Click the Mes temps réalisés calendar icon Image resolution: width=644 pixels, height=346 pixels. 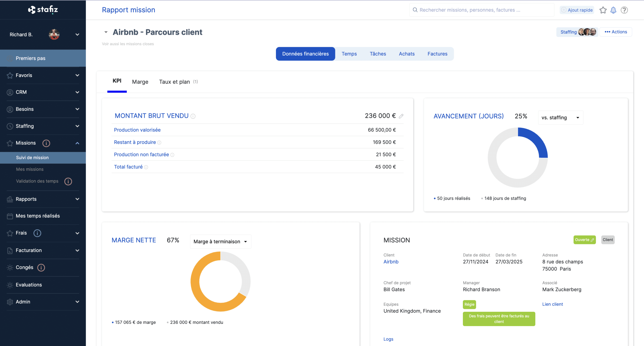[10, 216]
